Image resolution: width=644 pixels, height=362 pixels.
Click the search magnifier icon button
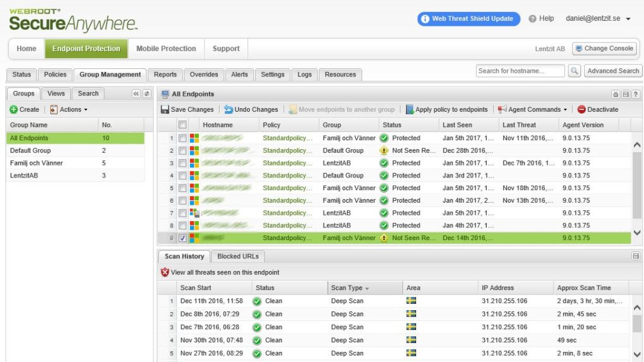pyautogui.click(x=574, y=71)
